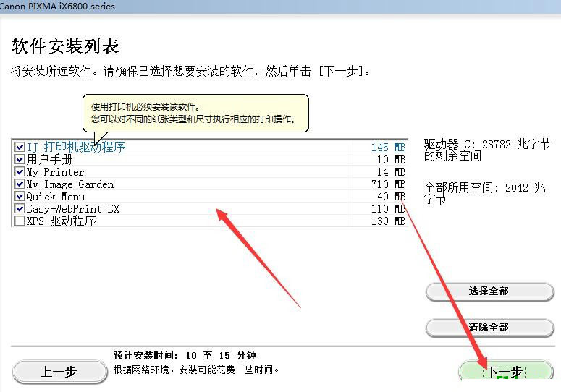Screen dimensions: 561x392
Task: Proceed with the 下一步 button
Action: click(x=506, y=371)
